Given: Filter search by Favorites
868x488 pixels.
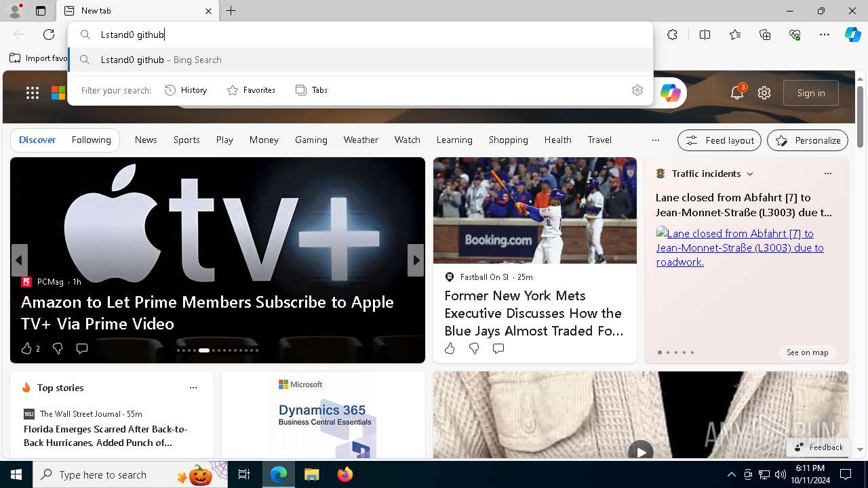Looking at the screenshot, I should click(x=251, y=90).
